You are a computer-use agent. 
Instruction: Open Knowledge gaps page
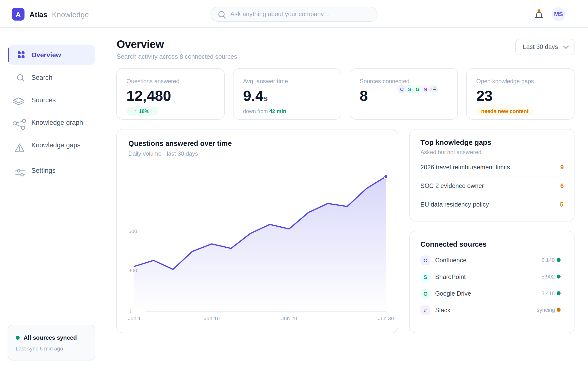[x=51, y=145]
